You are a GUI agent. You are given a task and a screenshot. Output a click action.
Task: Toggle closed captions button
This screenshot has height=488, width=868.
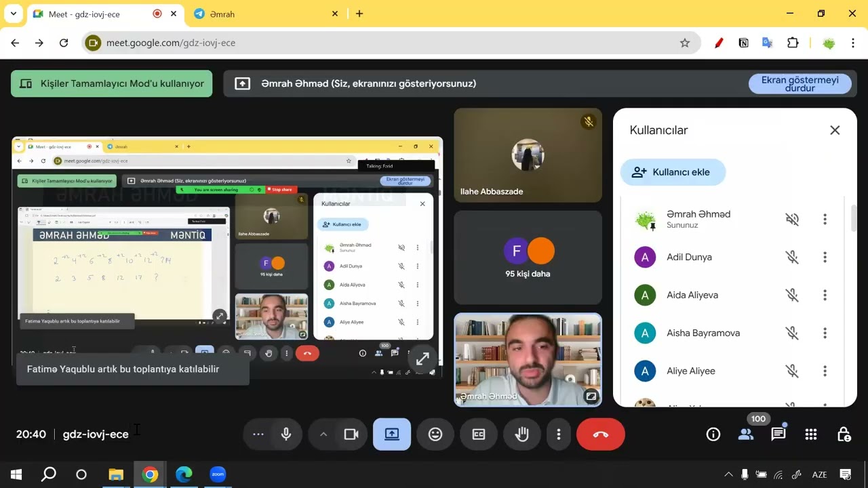(x=479, y=434)
